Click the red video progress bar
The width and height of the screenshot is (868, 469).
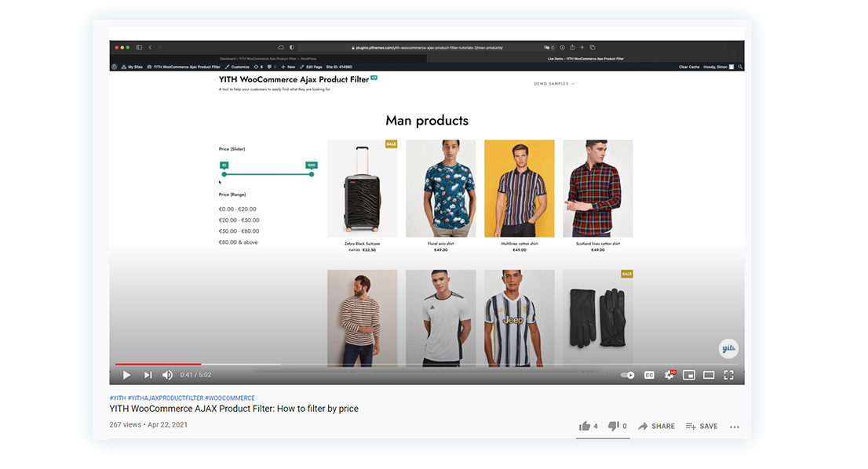click(x=159, y=364)
